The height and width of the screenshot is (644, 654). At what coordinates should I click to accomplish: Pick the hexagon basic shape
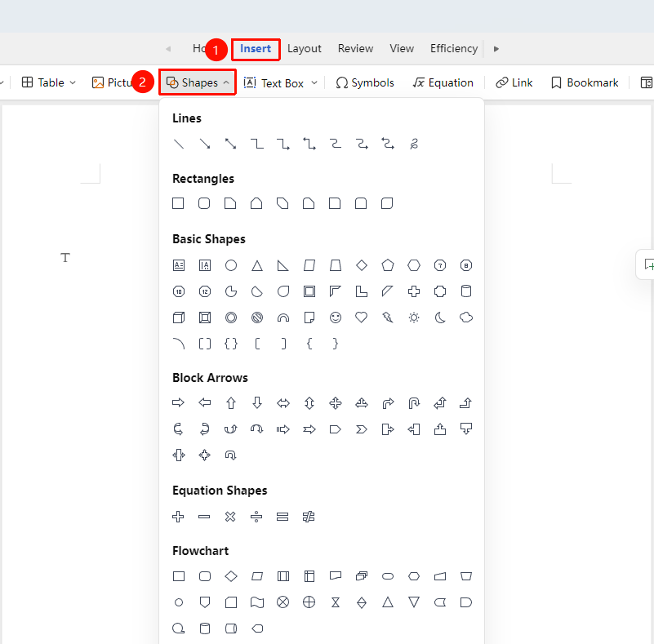[414, 265]
